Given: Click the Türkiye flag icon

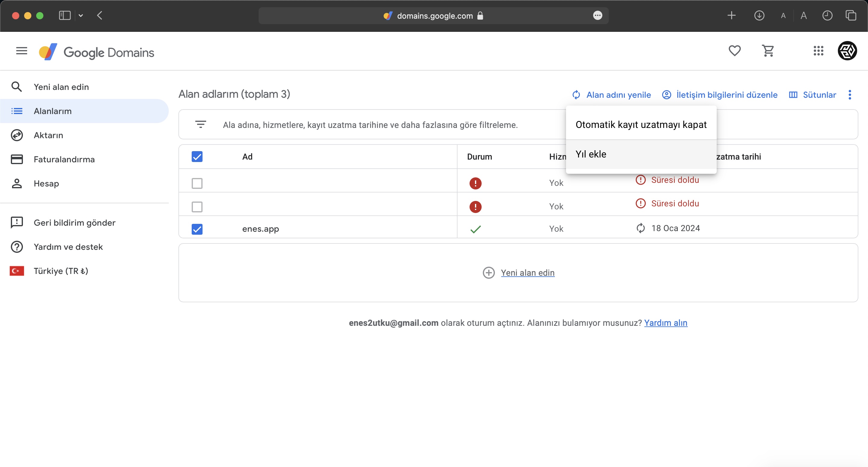Looking at the screenshot, I should point(17,271).
